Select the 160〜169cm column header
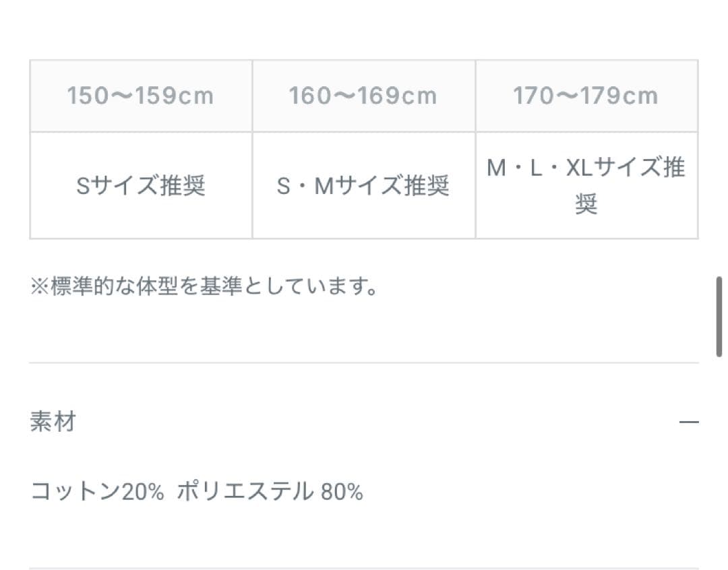728x570 pixels. click(x=363, y=95)
